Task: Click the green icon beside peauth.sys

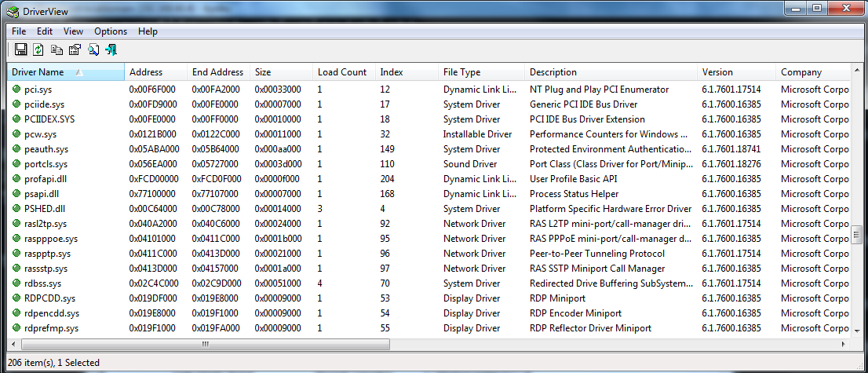Action: (16, 149)
